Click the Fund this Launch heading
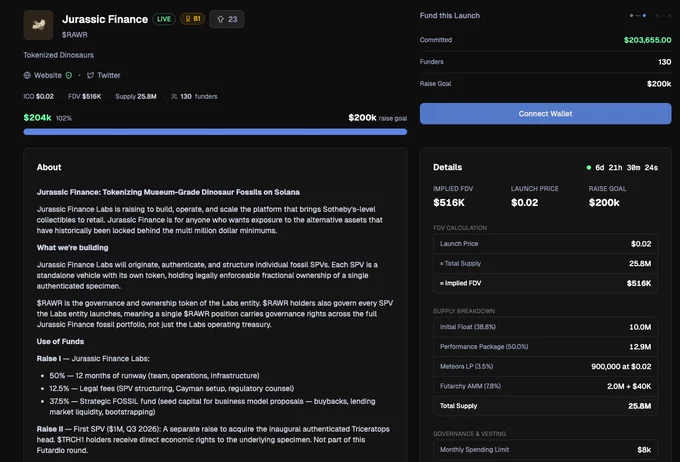Screen dimensions: 680x462 click(450, 16)
